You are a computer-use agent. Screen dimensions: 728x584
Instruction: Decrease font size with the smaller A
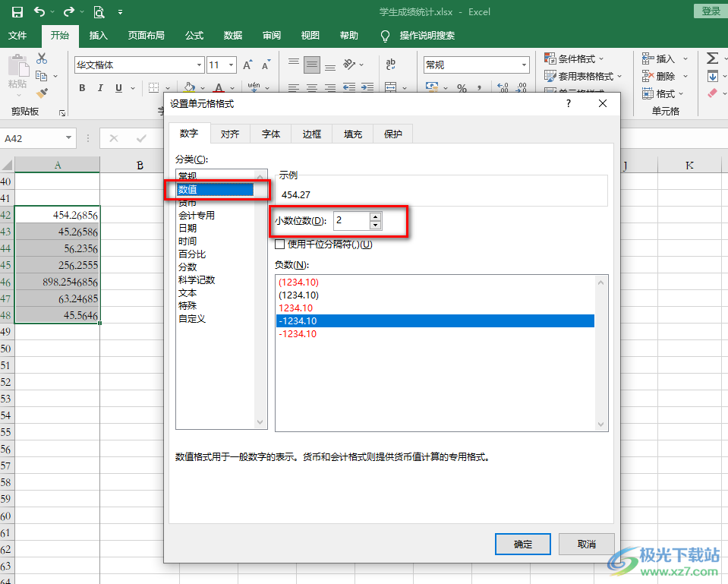point(266,65)
